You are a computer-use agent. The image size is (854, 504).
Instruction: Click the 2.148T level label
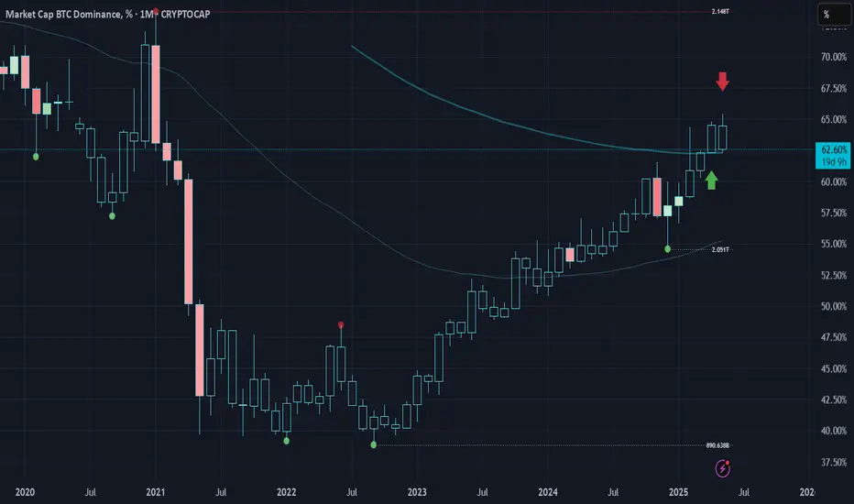[720, 11]
